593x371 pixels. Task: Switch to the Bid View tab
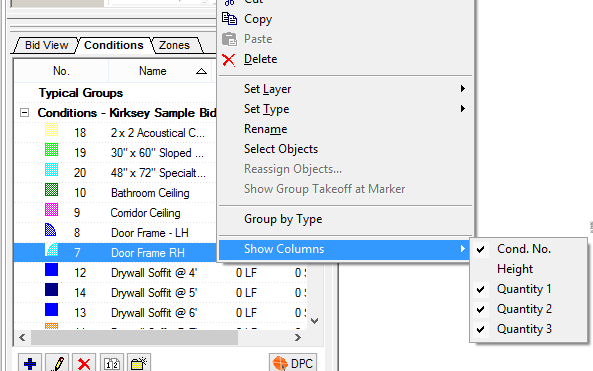(x=47, y=45)
